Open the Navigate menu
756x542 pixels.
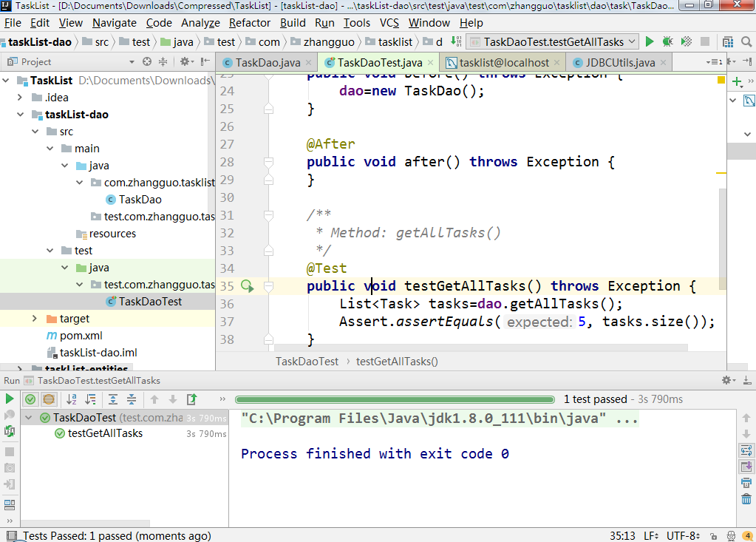point(115,23)
